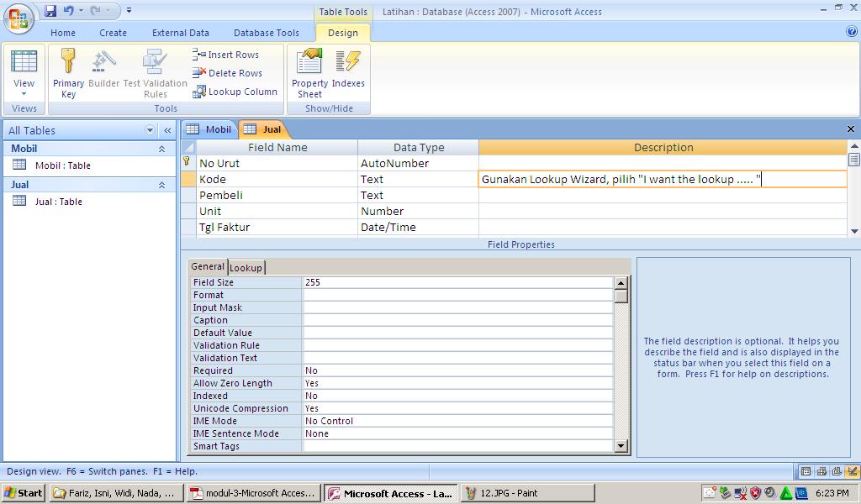Delete Rows from the table design

pos(227,73)
